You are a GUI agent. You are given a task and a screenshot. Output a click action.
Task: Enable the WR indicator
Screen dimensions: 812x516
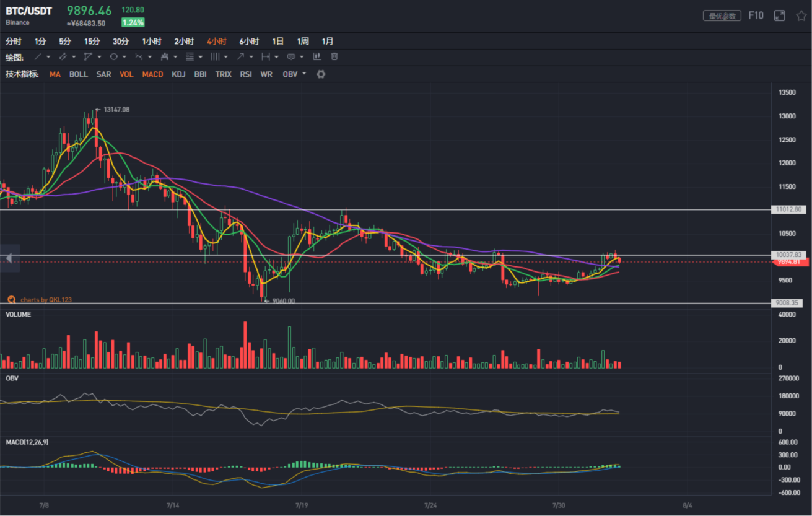(266, 74)
